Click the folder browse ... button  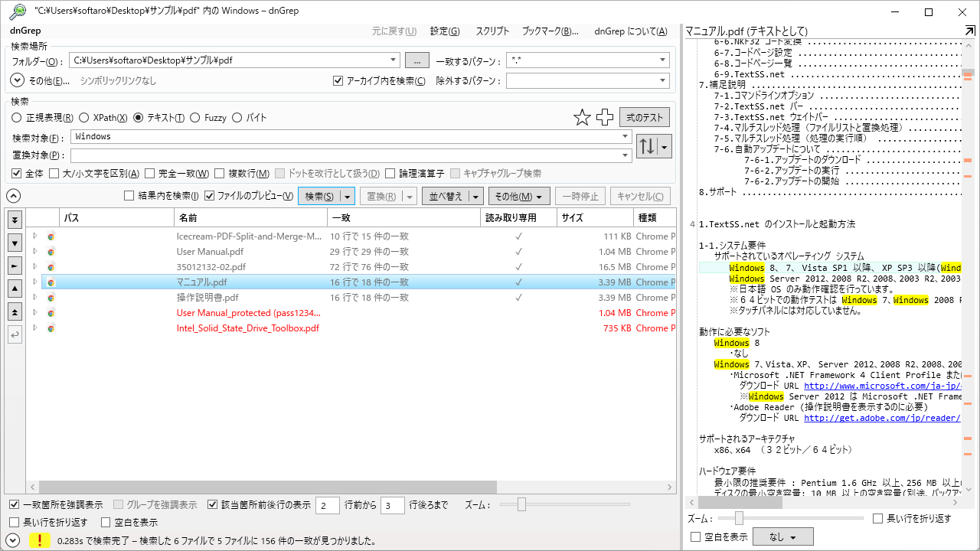pyautogui.click(x=416, y=60)
